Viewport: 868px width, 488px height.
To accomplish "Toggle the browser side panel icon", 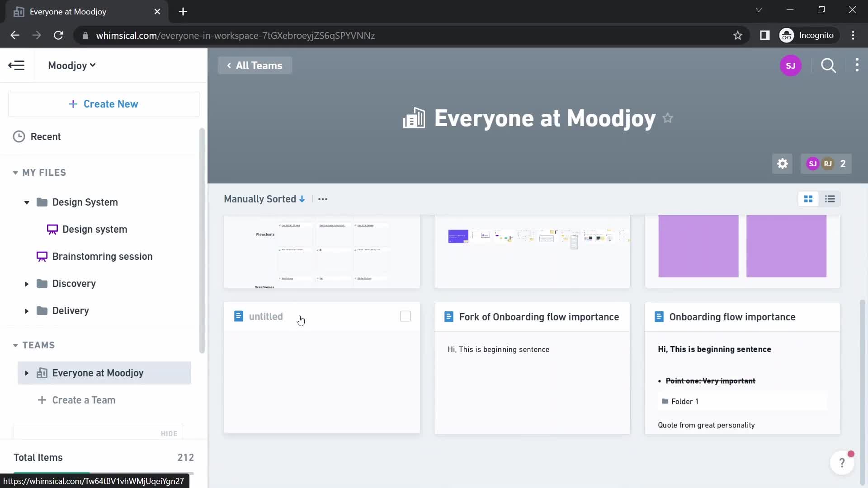I will tap(764, 35).
